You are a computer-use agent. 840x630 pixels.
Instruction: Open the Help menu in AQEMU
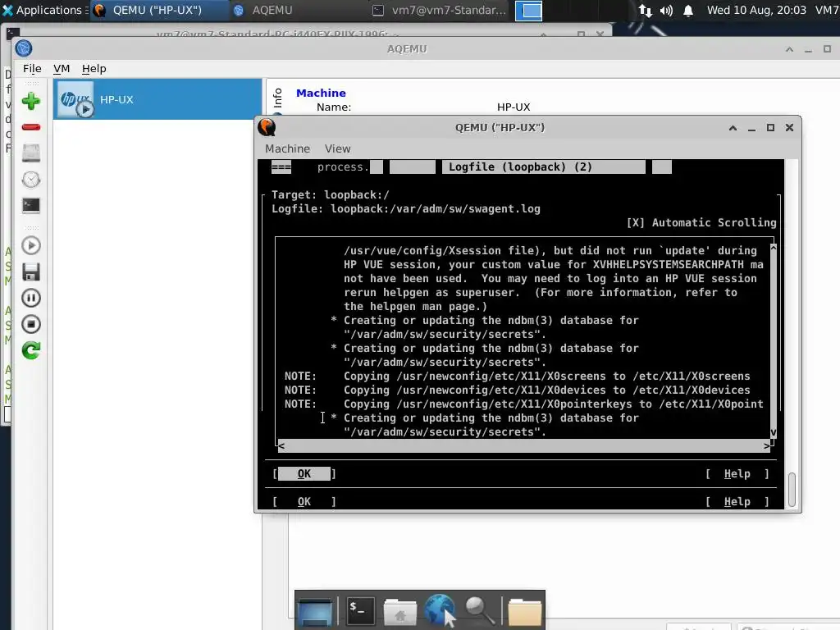(94, 69)
